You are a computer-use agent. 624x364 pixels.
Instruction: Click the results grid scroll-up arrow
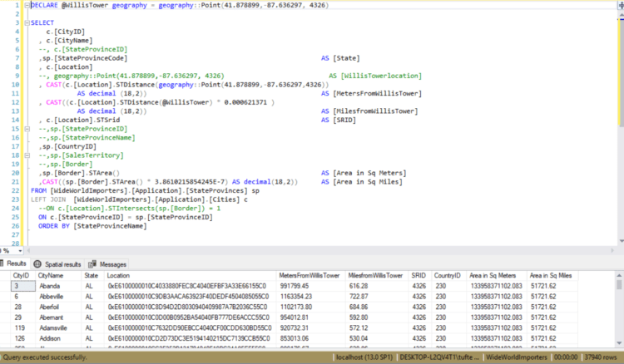click(x=619, y=275)
